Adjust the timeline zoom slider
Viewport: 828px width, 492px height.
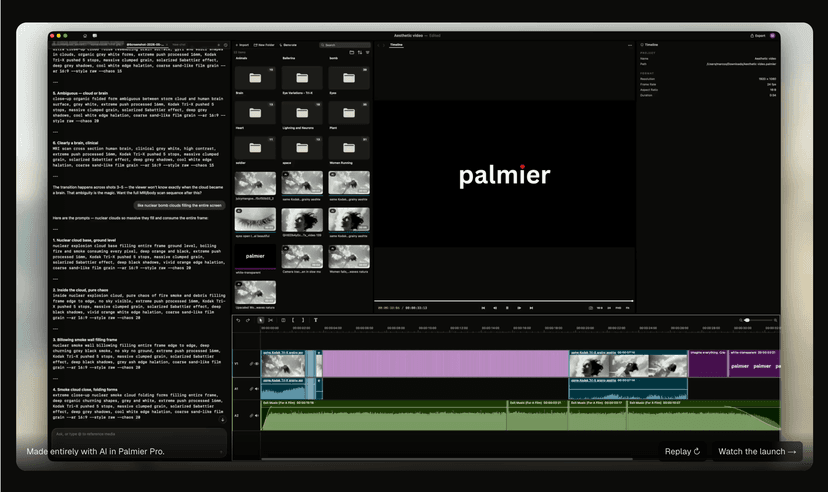tap(758, 320)
